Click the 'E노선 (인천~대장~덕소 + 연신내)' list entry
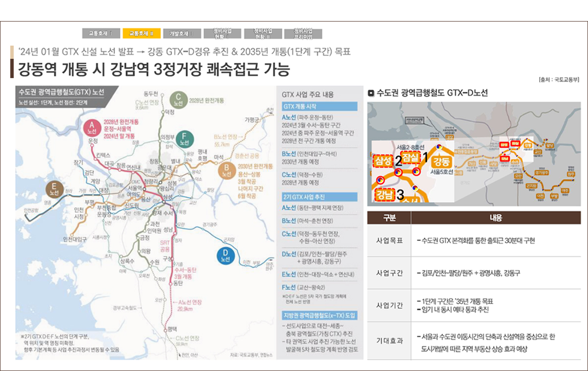Viewport: 588px width, 371px height. (x=318, y=274)
